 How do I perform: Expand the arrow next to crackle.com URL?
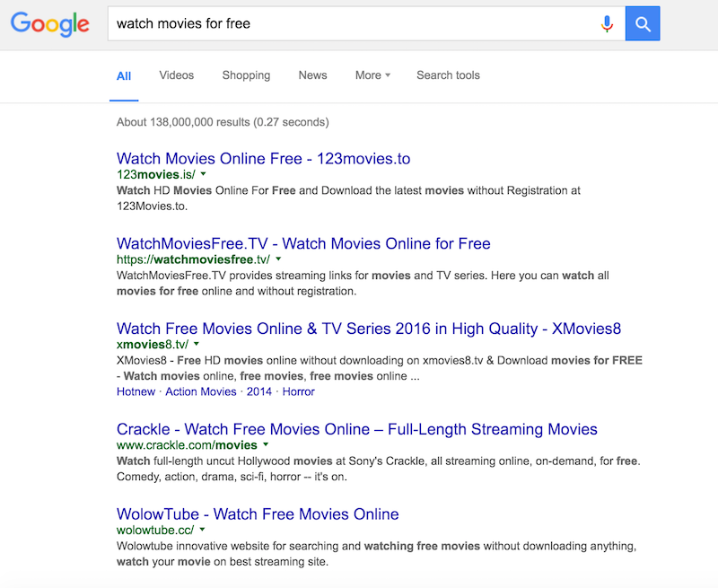(267, 445)
